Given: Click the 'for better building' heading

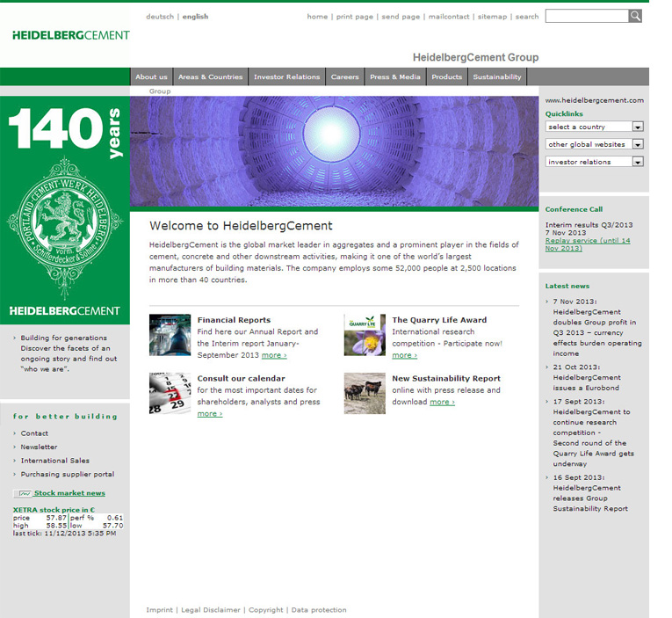Looking at the screenshot, I should 65,417.
